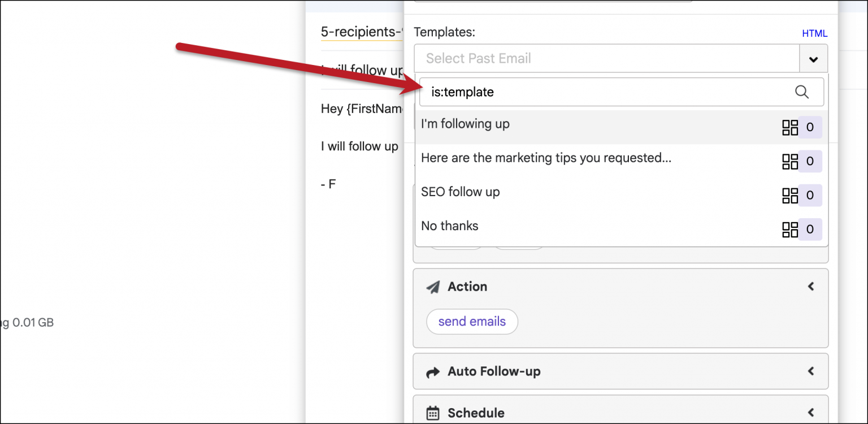The image size is (868, 424).
Task: Click the send emails button
Action: (x=472, y=322)
